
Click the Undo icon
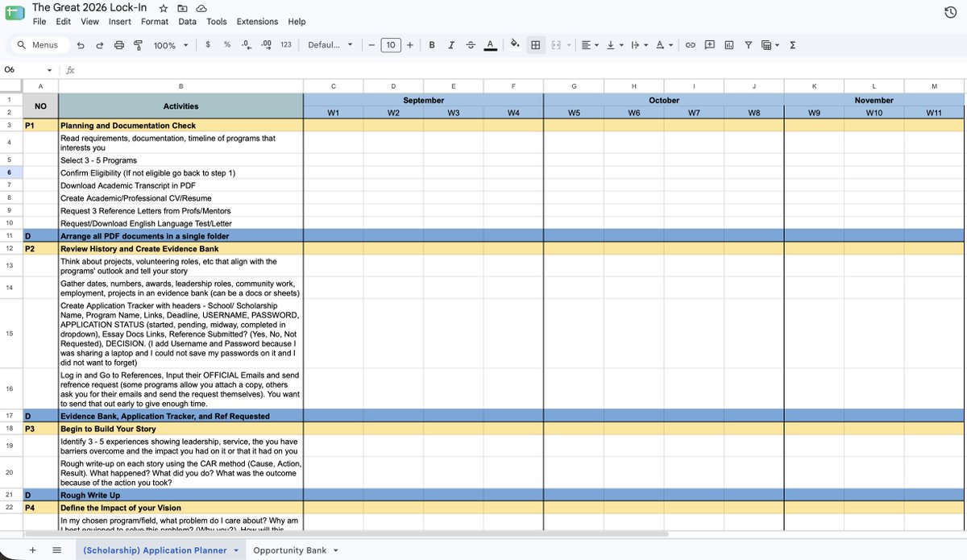[x=81, y=45]
